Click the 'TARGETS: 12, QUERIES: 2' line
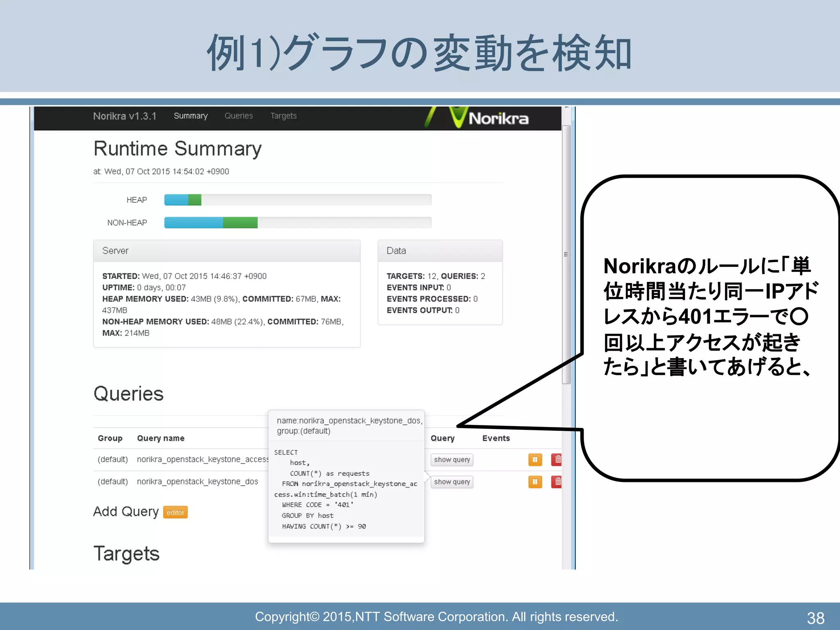This screenshot has height=630, width=840. (436, 276)
